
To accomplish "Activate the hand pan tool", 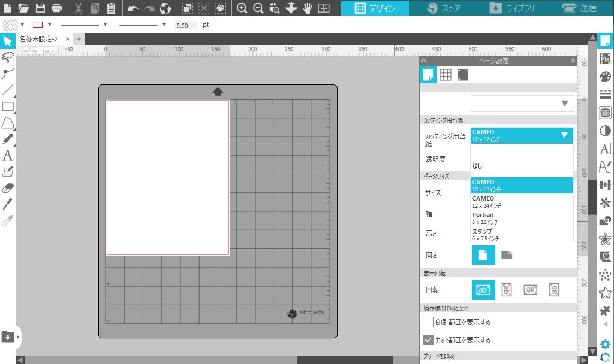I will (308, 8).
